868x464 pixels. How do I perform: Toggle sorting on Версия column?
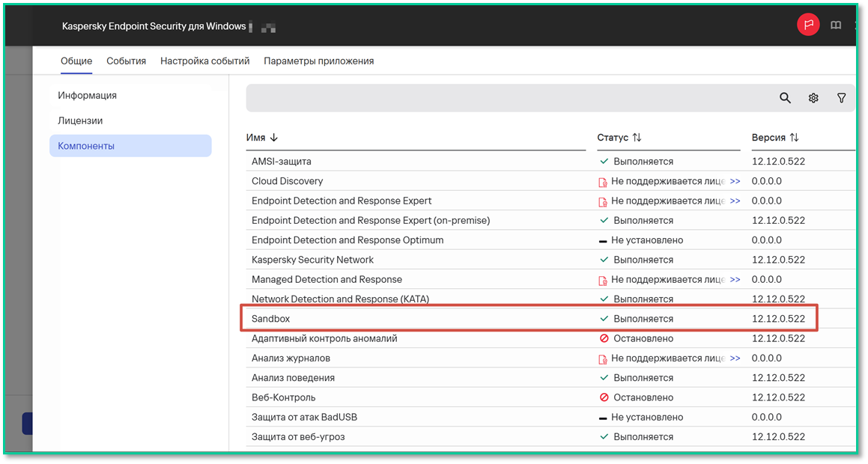coord(795,137)
